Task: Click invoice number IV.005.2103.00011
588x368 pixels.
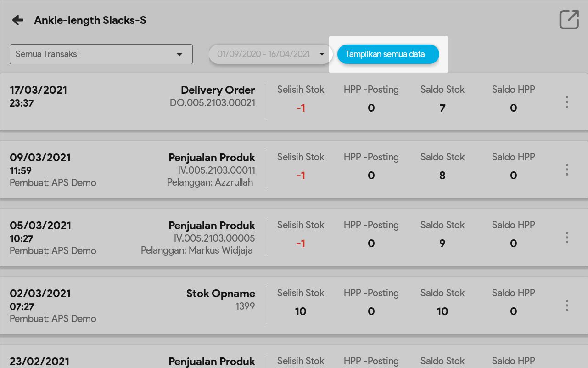Action: [x=216, y=170]
